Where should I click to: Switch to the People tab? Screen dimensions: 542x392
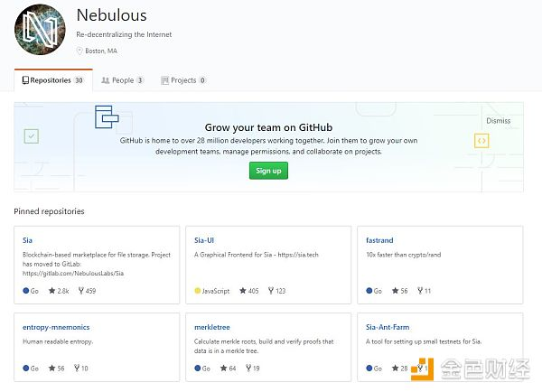[x=122, y=80]
